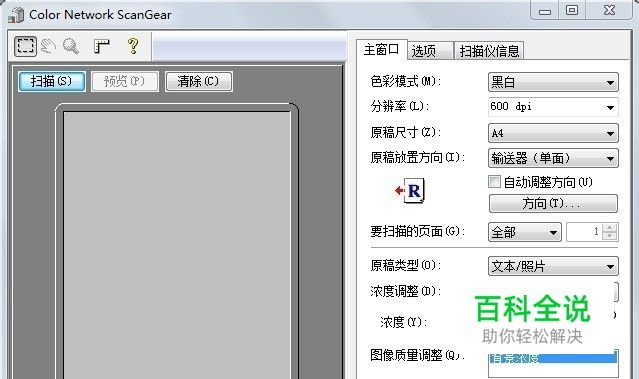This screenshot has height=379, width=639.
Task: Open the 方向(T)... orientation button
Action: tap(553, 203)
